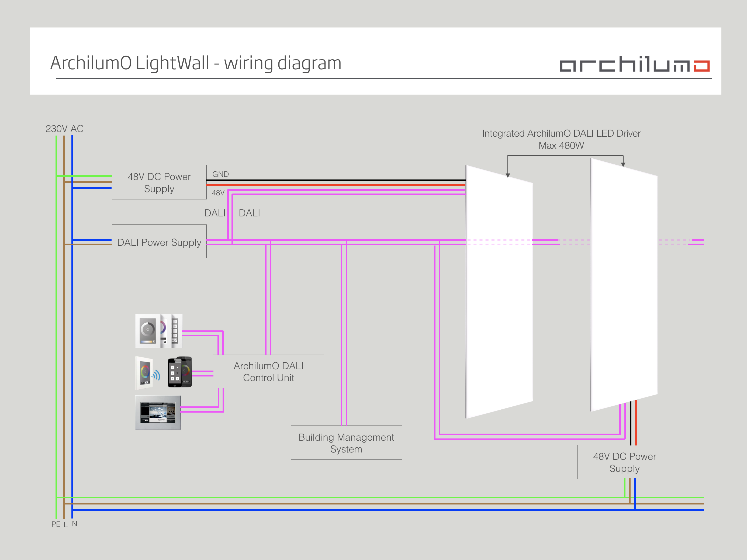Select the DALI Power Supply box

point(159,242)
